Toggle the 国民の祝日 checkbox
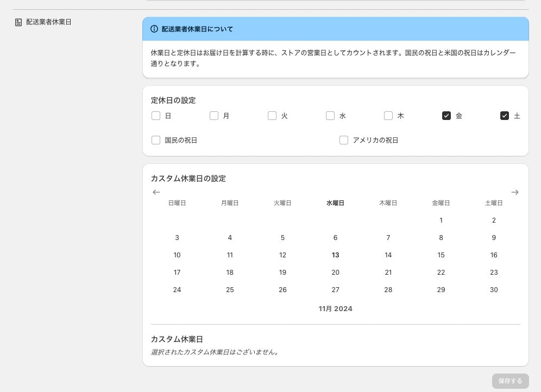 [x=156, y=140]
